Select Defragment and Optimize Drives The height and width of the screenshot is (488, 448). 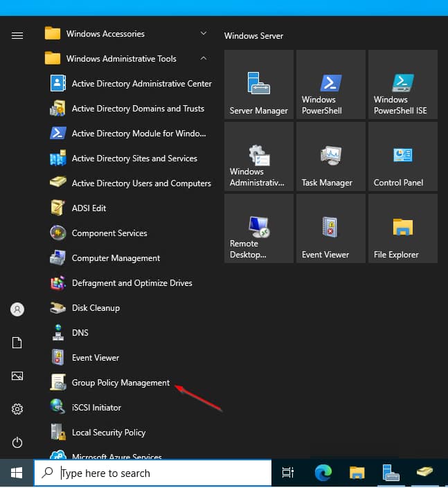tap(132, 283)
